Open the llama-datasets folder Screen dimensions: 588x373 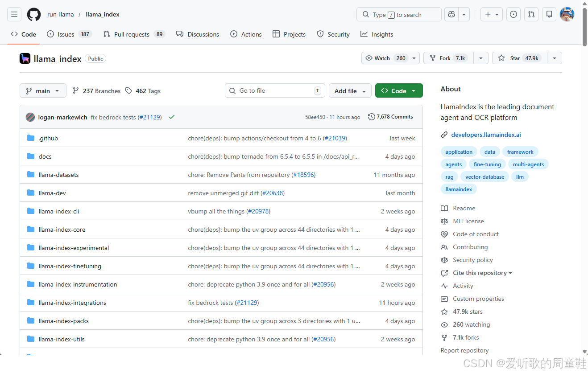(58, 175)
